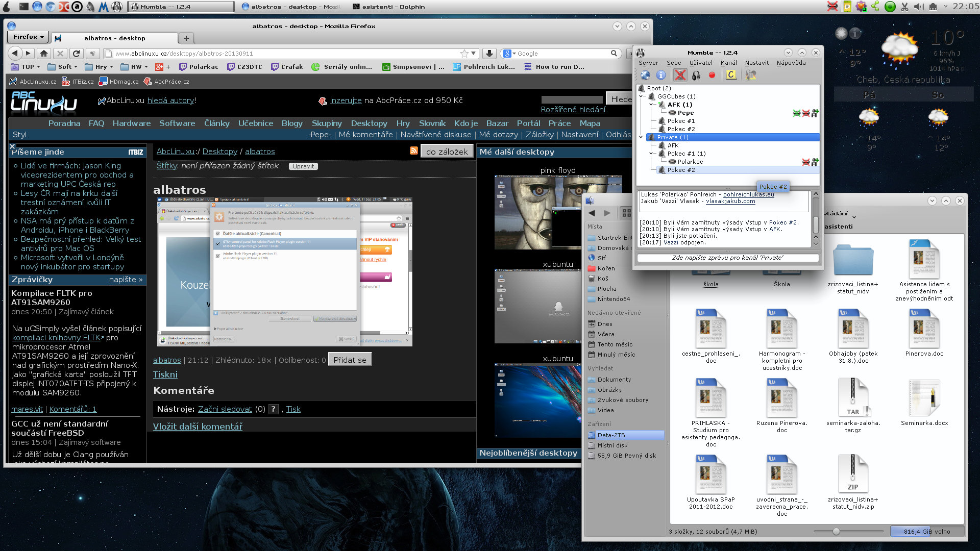Select user Polarkac in Mumble tree
Viewport: 980px width, 551px height.
pos(690,162)
